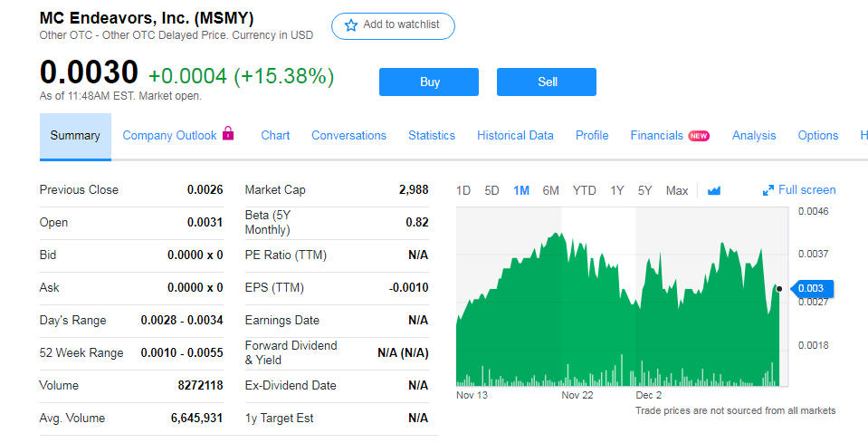Switch to the Analysis tab
The width and height of the screenshot is (868, 443).
point(754,136)
